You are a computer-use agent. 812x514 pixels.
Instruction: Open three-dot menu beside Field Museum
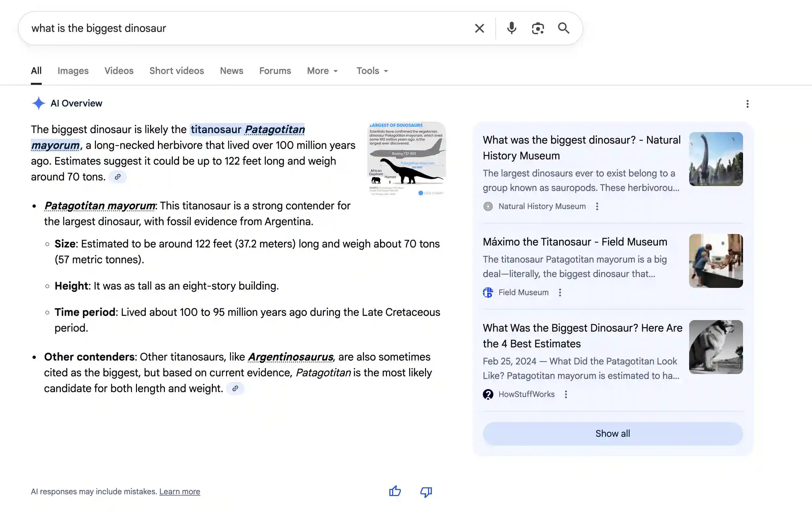pos(560,292)
